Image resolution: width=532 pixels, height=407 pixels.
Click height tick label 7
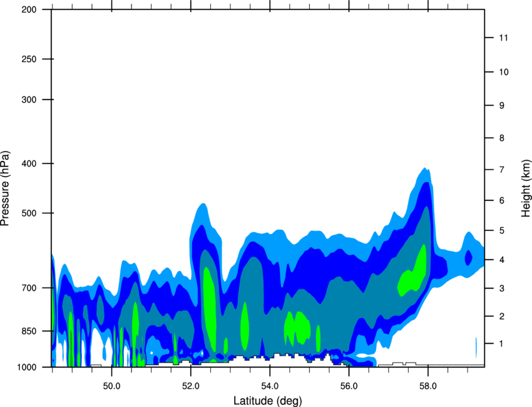click(x=502, y=170)
